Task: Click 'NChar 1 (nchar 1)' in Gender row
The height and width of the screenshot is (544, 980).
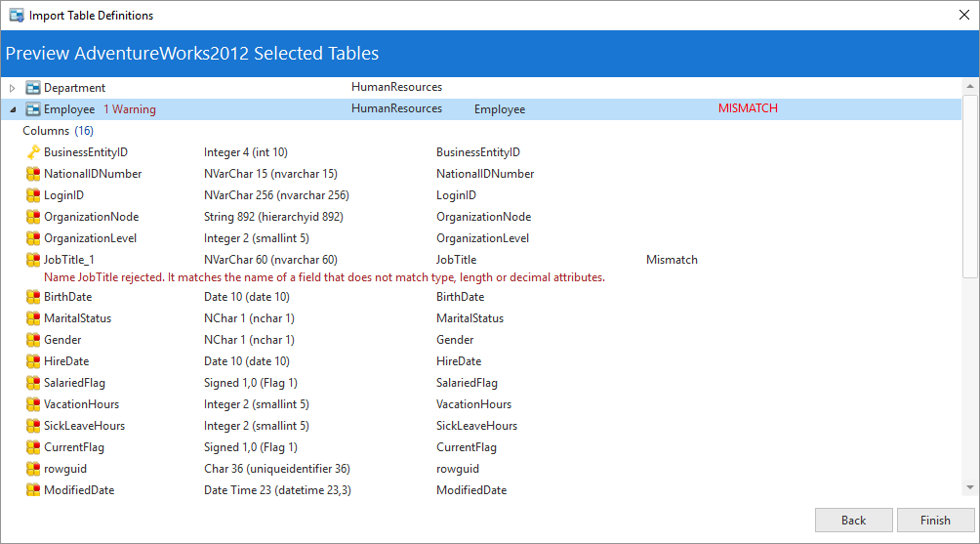Action: pos(249,340)
